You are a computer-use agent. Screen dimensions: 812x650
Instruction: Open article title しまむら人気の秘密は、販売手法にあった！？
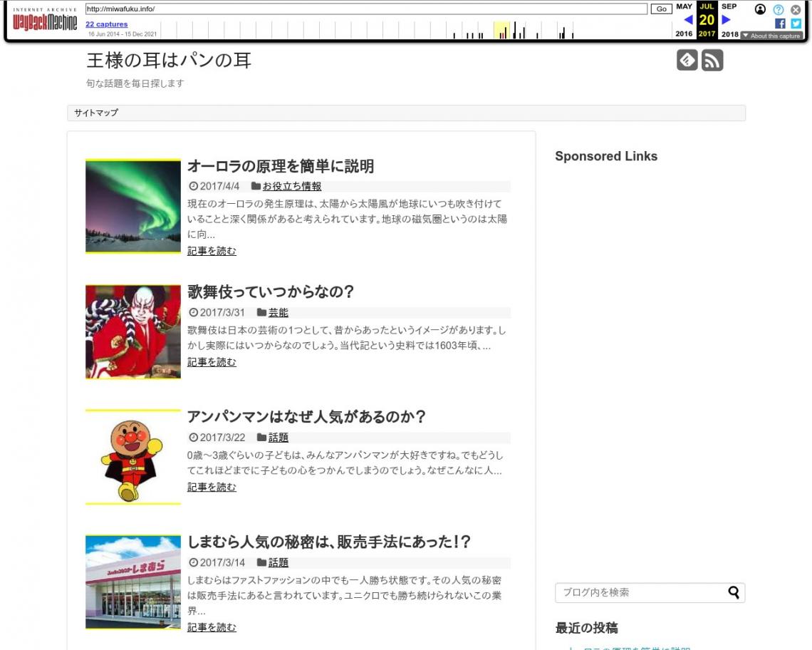(x=329, y=542)
